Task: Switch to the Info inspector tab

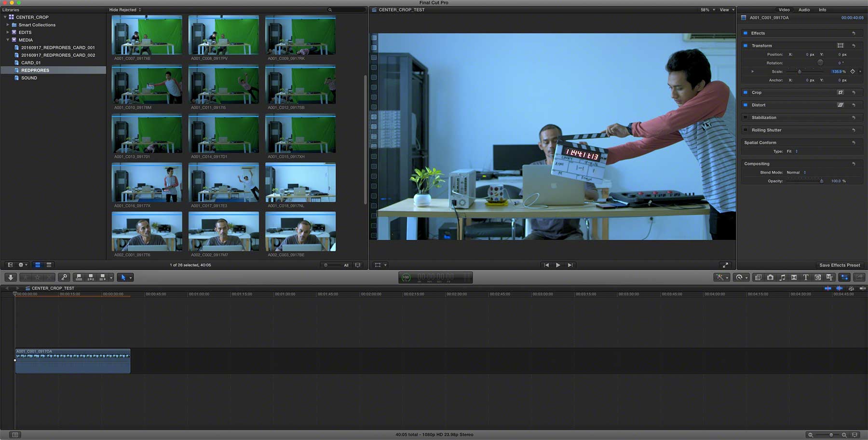Action: tap(822, 10)
